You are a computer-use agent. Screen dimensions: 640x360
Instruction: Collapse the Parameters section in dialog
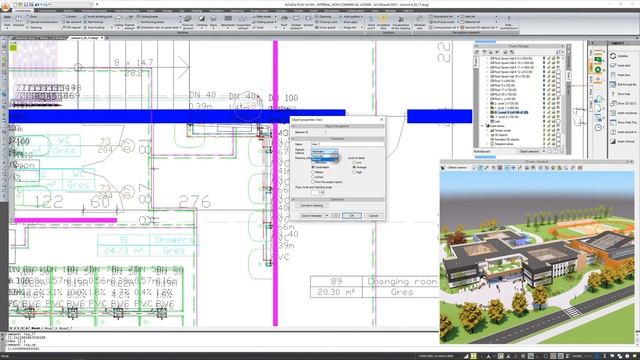click(293, 139)
